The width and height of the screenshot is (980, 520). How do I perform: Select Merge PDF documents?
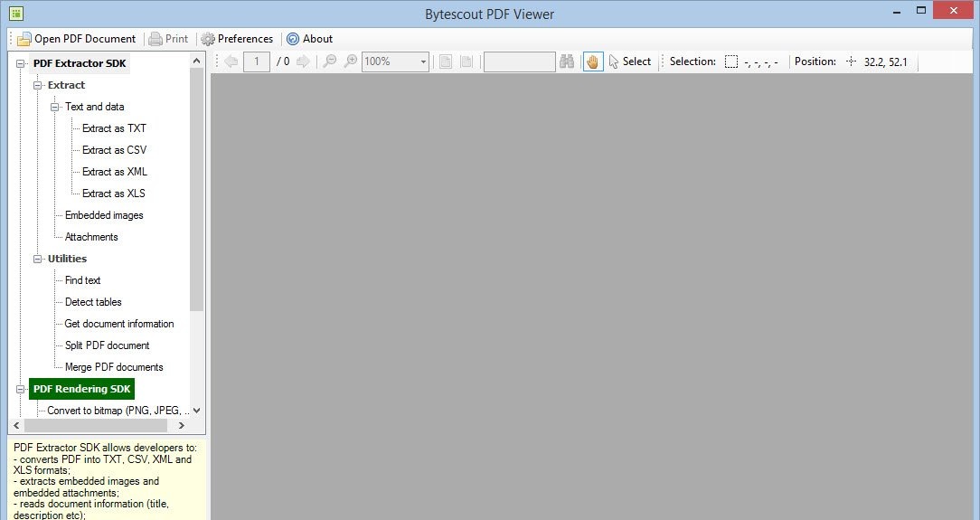point(115,367)
